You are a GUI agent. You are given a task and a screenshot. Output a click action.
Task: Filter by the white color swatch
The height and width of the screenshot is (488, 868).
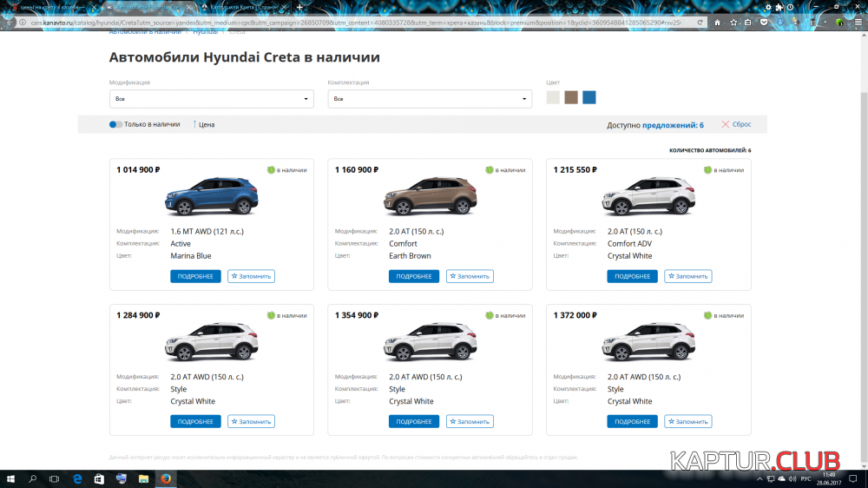click(553, 97)
